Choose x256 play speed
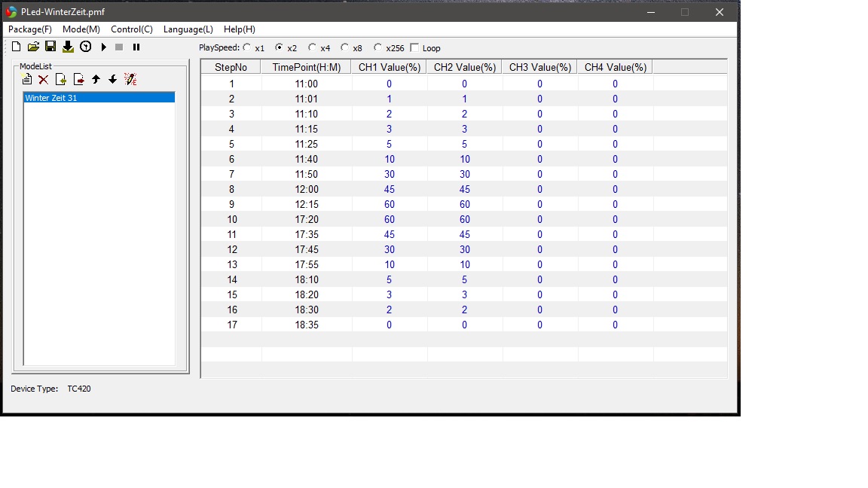 coord(378,47)
